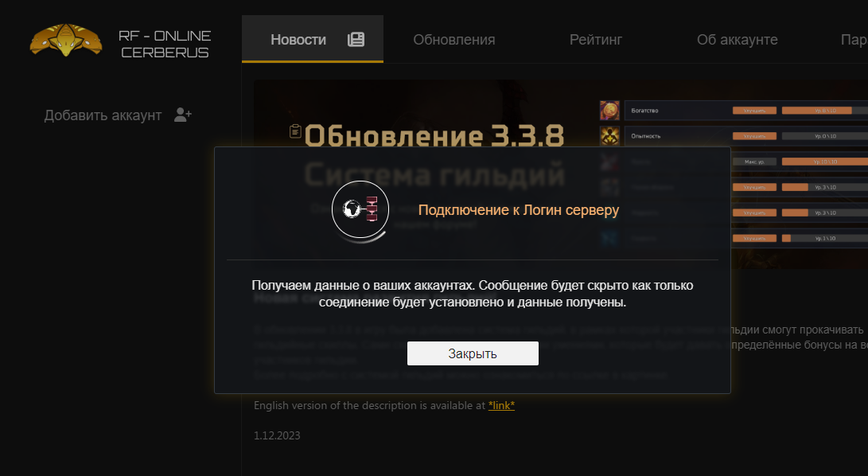Image resolution: width=868 pixels, height=476 pixels.
Task: Switch to the Обновления tab
Action: 454,40
